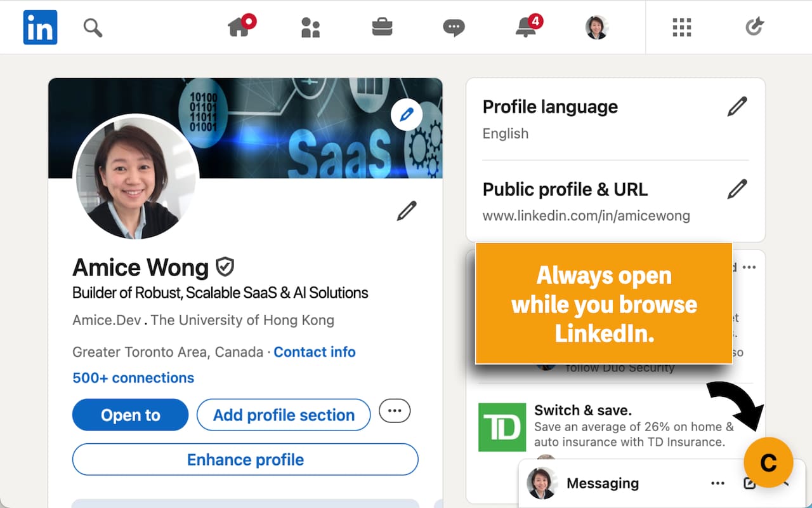Edit the profile intro pencil icon
This screenshot has width=812, height=508.
pyautogui.click(x=407, y=211)
